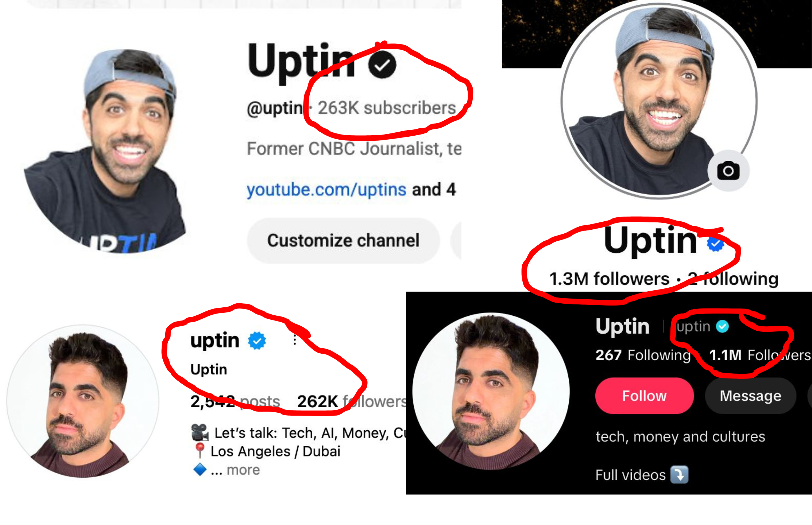This screenshot has height=525, width=812.
Task: Open the 262K followers list
Action: (351, 401)
